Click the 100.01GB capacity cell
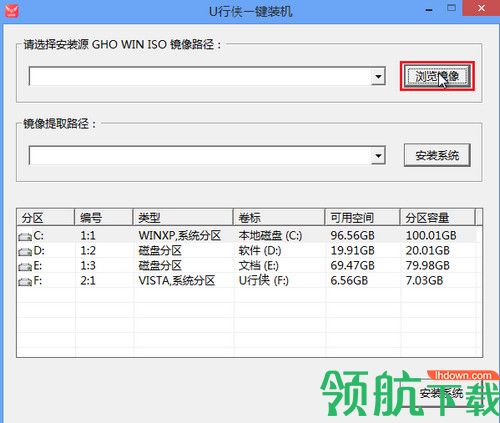The width and height of the screenshot is (500, 423). tap(431, 236)
